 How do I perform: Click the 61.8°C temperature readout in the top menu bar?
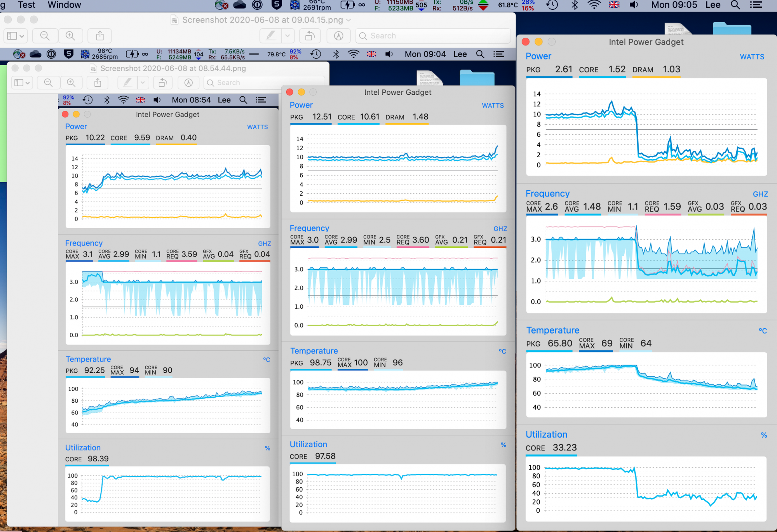tap(508, 5)
